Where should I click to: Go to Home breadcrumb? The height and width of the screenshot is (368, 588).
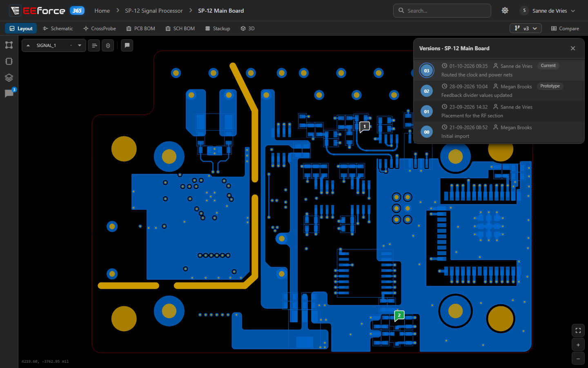(102, 11)
